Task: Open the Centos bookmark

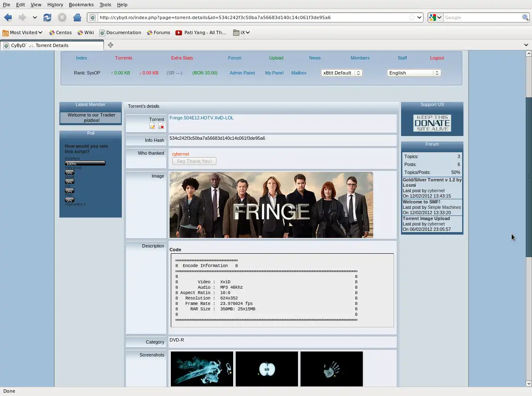Action: pos(60,32)
